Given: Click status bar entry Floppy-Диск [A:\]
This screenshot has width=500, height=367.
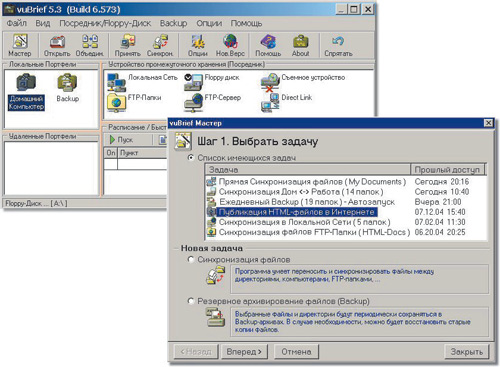Looking at the screenshot, I should coord(37,203).
